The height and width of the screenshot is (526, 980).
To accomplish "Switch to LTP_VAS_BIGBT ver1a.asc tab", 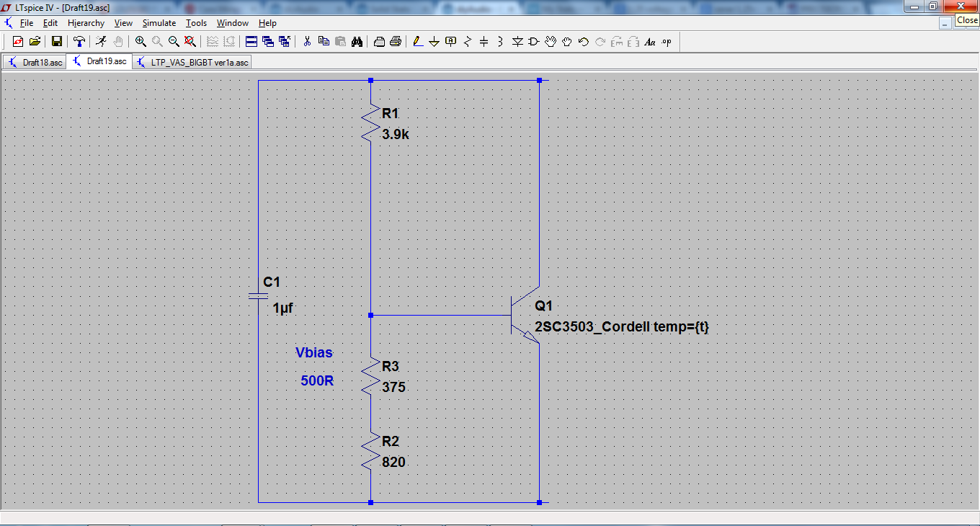I will (192, 62).
